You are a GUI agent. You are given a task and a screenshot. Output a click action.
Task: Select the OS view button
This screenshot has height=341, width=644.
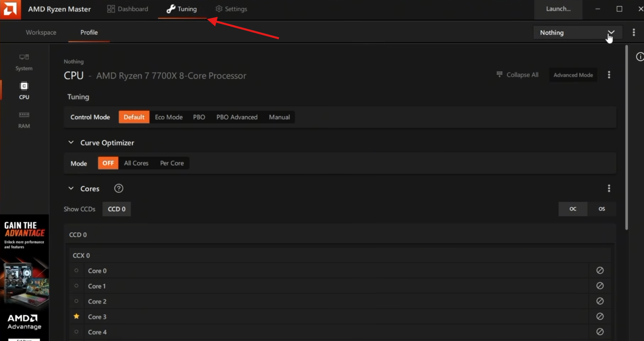click(602, 209)
